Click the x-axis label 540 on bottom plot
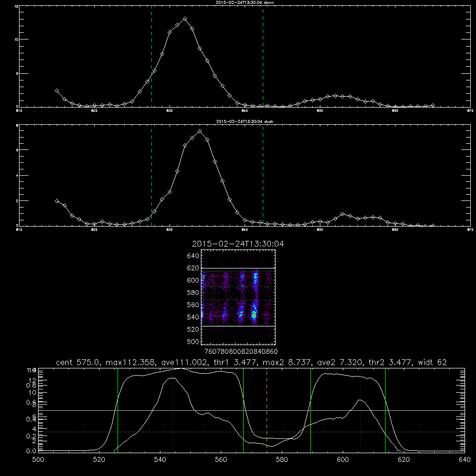Viewport: 476px width, 476px height. [x=160, y=459]
